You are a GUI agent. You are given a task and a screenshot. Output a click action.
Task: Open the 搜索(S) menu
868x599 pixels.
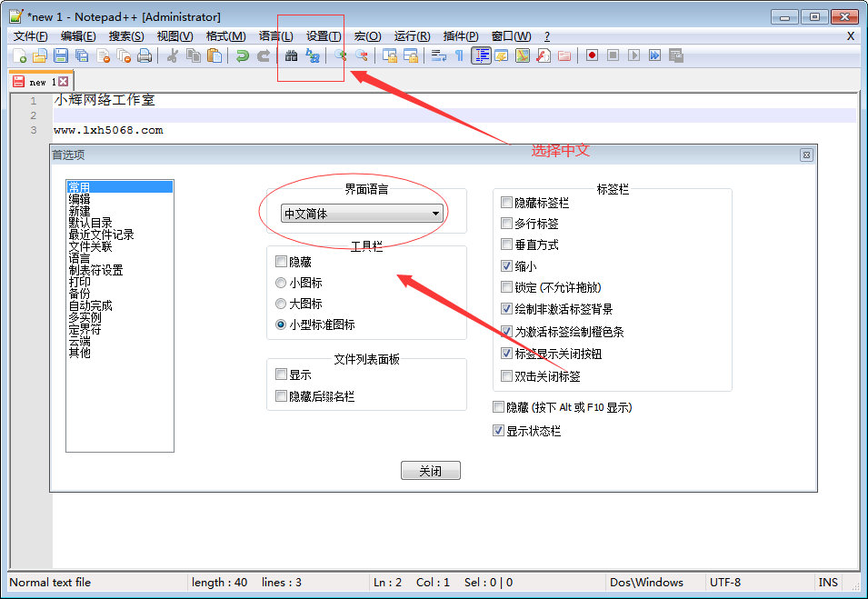click(126, 36)
